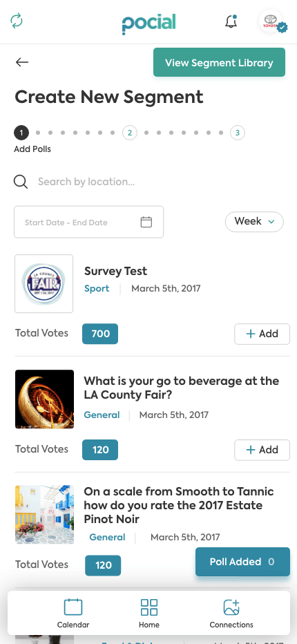Viewport: 297px width, 644px height.
Task: Go back using the left arrow
Action: pyautogui.click(x=22, y=62)
